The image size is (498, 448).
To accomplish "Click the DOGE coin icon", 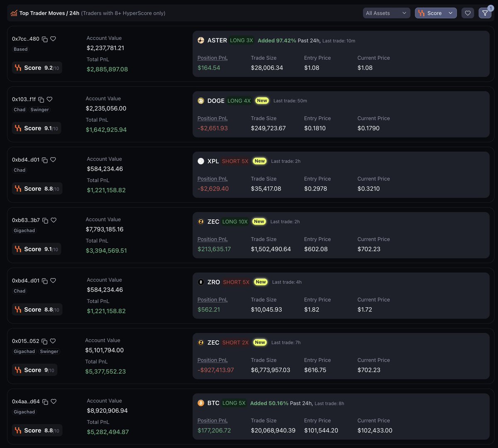I will point(201,100).
